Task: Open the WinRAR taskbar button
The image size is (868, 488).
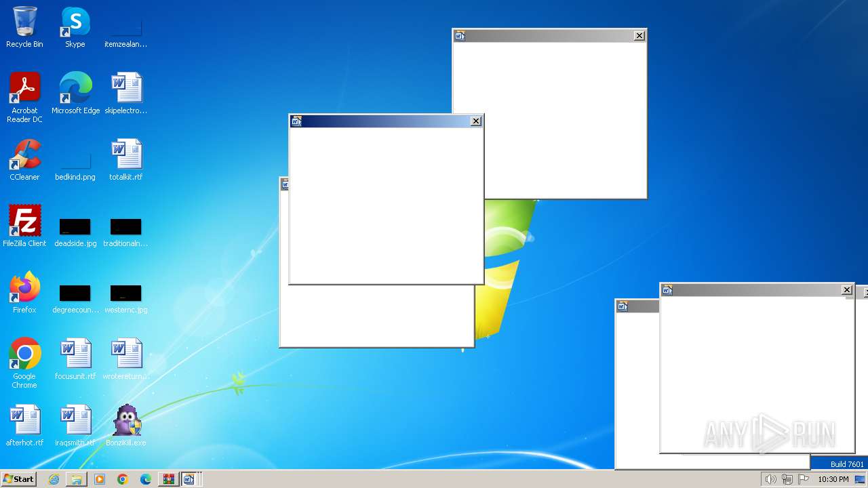Action: (x=168, y=479)
